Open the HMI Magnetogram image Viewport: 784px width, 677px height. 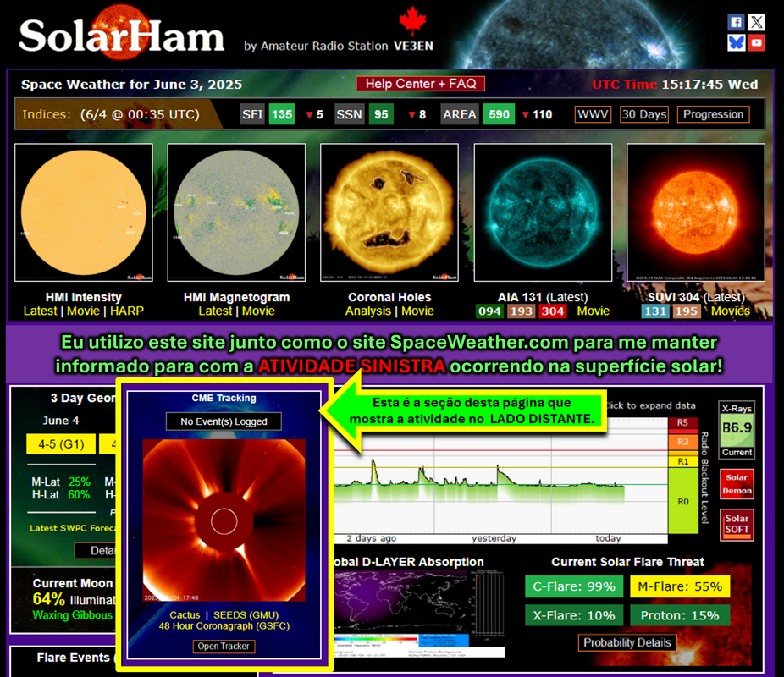(236, 212)
